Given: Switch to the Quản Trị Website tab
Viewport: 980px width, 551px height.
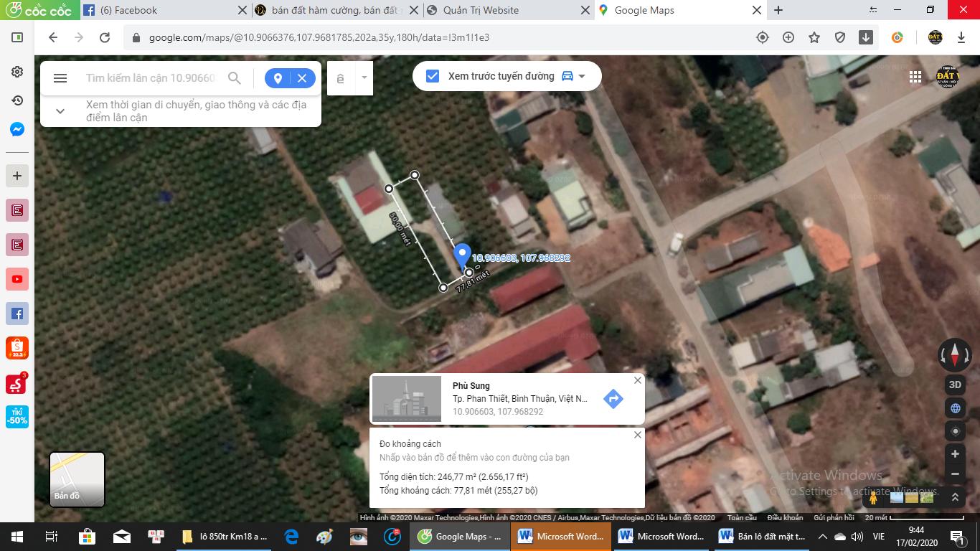Looking at the screenshot, I should (481, 10).
